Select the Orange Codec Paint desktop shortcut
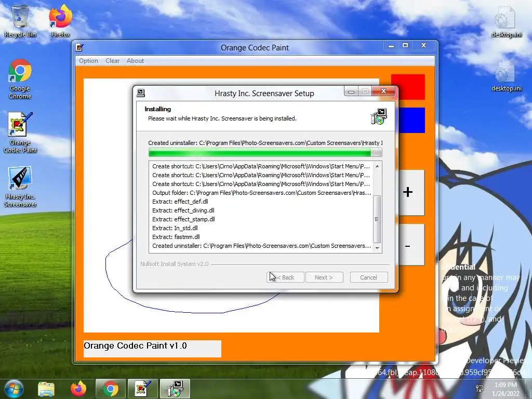The width and height of the screenshot is (532, 399). [x=20, y=132]
